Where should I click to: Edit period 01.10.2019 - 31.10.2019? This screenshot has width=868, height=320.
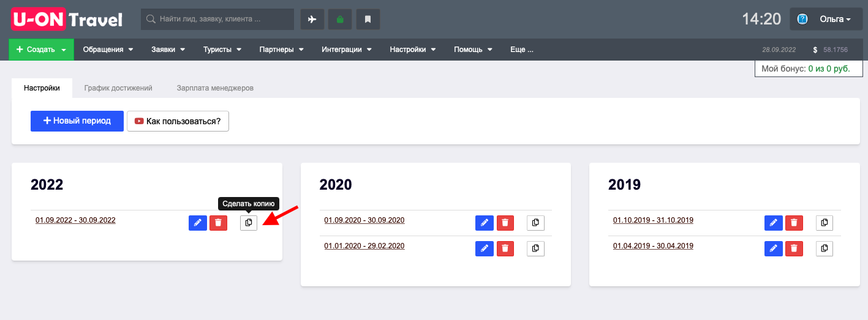(x=773, y=223)
